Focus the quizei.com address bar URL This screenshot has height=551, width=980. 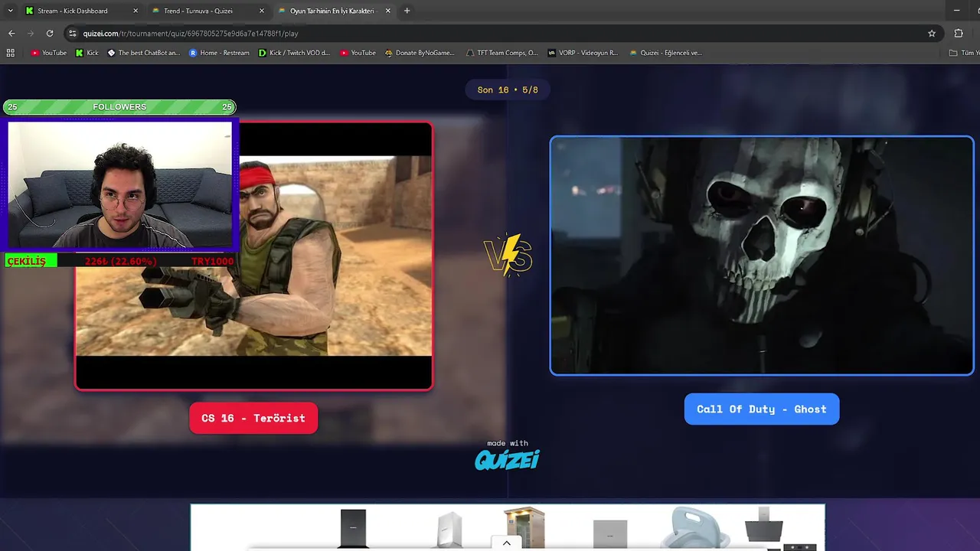[190, 34]
